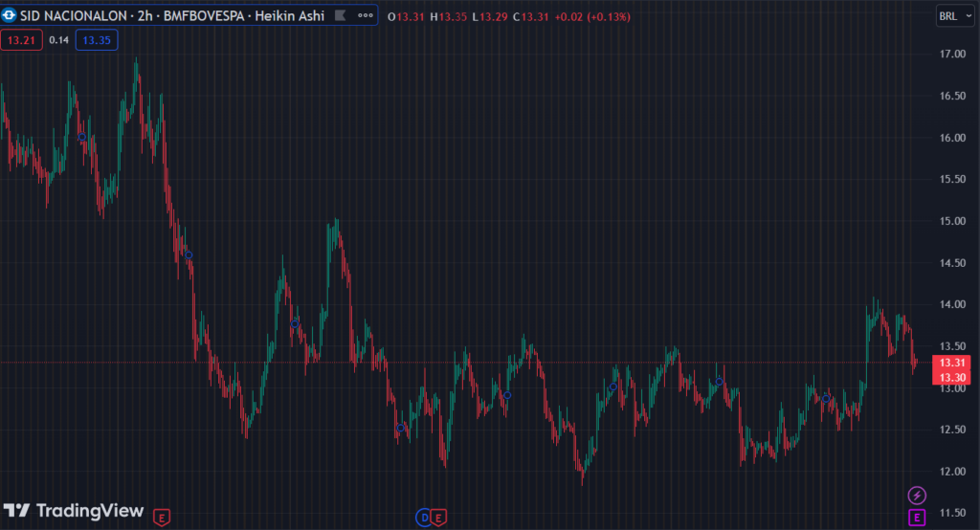
Task: Click the 11.50 price axis label
Action: point(952,513)
